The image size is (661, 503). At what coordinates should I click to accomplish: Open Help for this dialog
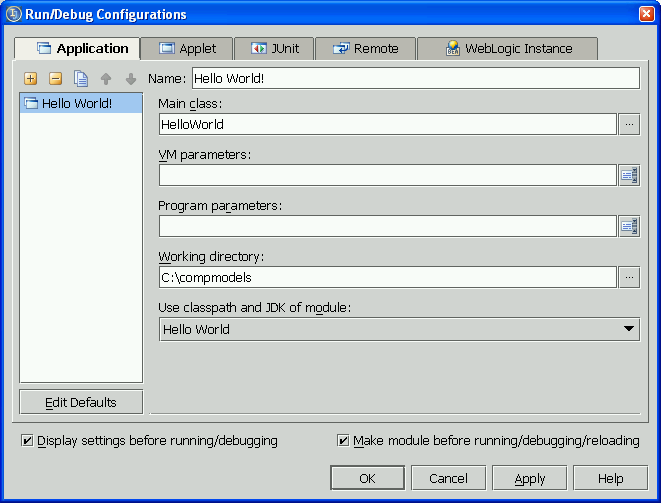click(x=610, y=478)
